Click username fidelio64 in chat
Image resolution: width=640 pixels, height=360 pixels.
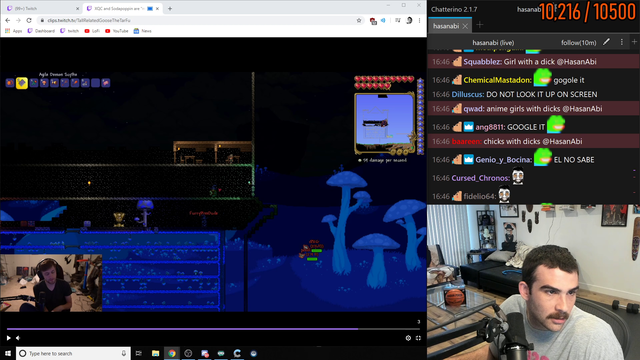[480, 196]
